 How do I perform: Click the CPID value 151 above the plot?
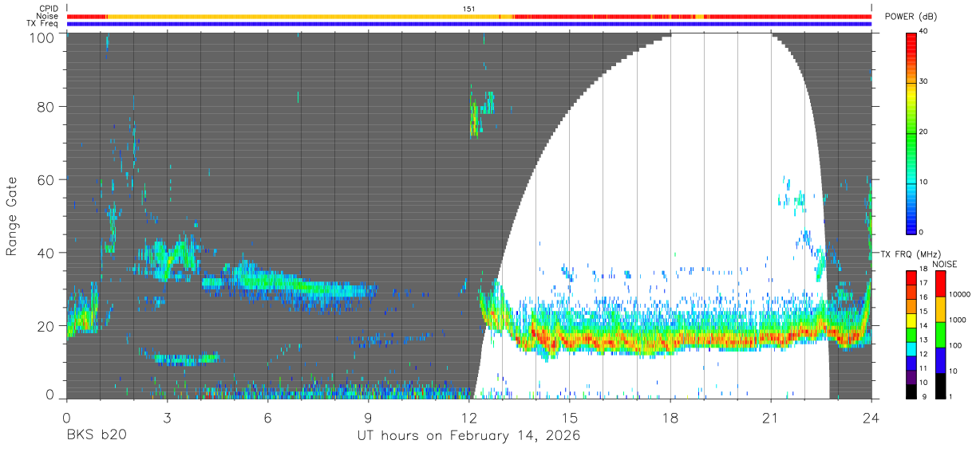tap(469, 9)
